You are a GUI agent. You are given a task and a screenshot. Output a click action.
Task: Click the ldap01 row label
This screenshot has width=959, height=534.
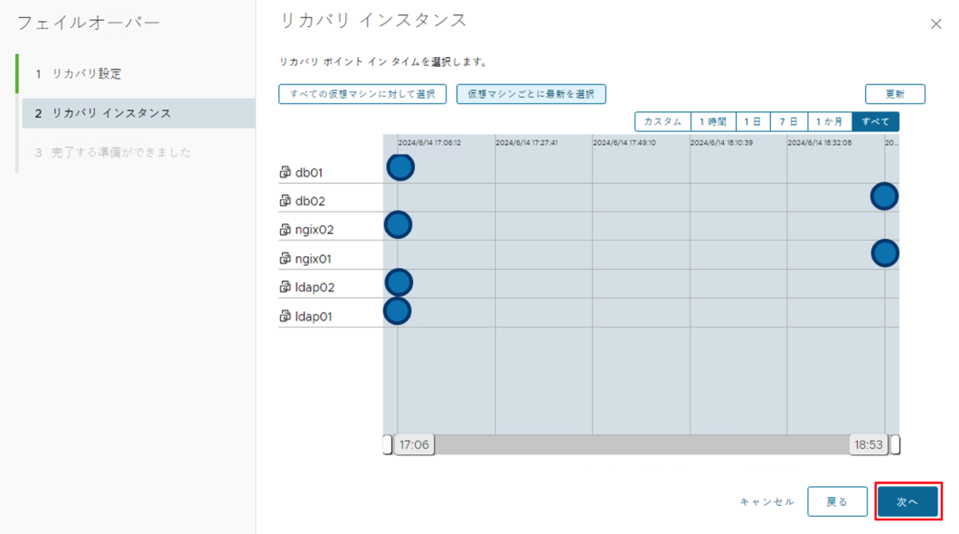314,316
